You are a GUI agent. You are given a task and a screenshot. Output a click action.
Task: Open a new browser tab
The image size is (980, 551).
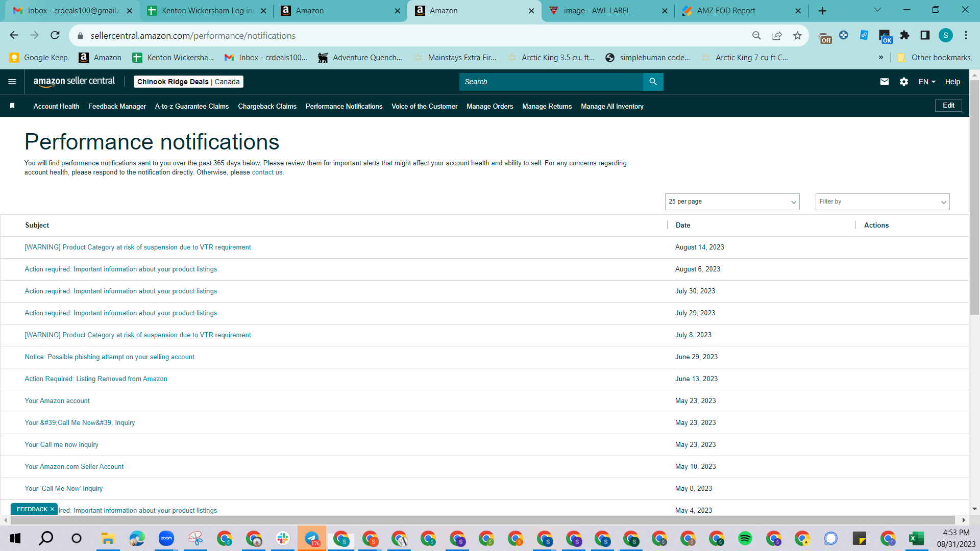click(822, 11)
